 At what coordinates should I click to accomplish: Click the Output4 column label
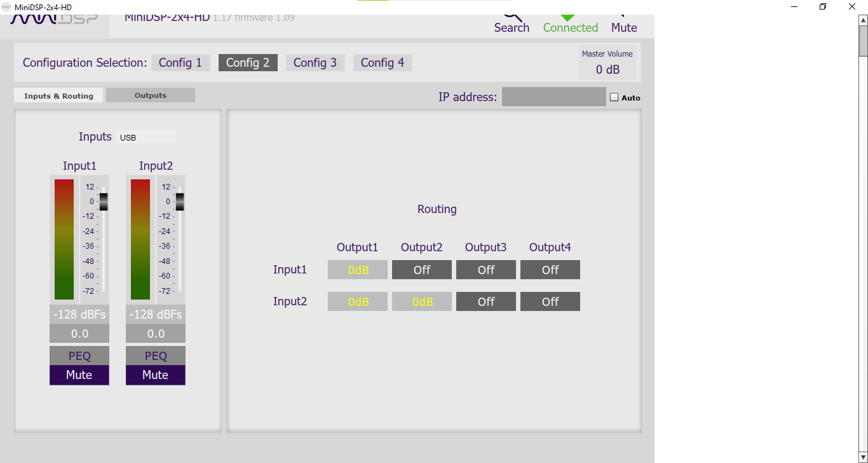[550, 247]
